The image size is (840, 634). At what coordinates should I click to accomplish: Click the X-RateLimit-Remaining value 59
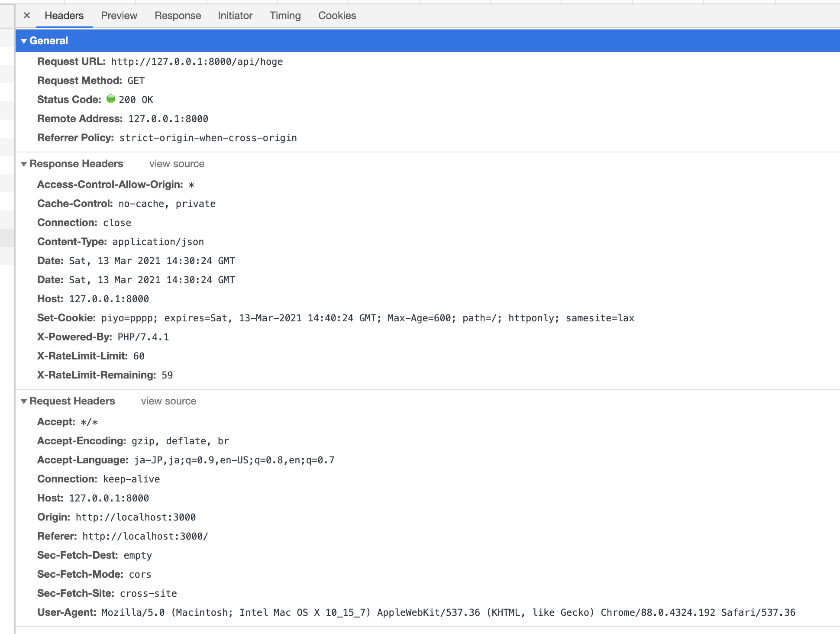pyautogui.click(x=167, y=375)
